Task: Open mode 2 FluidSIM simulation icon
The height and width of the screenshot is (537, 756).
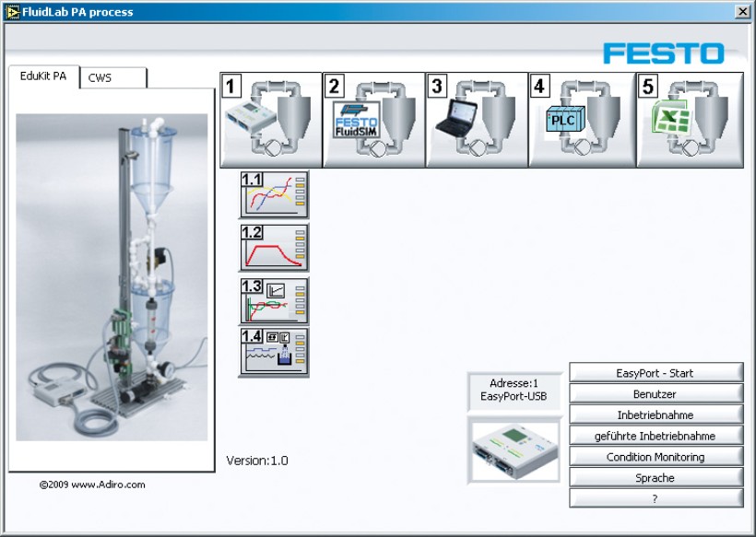Action: (x=373, y=120)
